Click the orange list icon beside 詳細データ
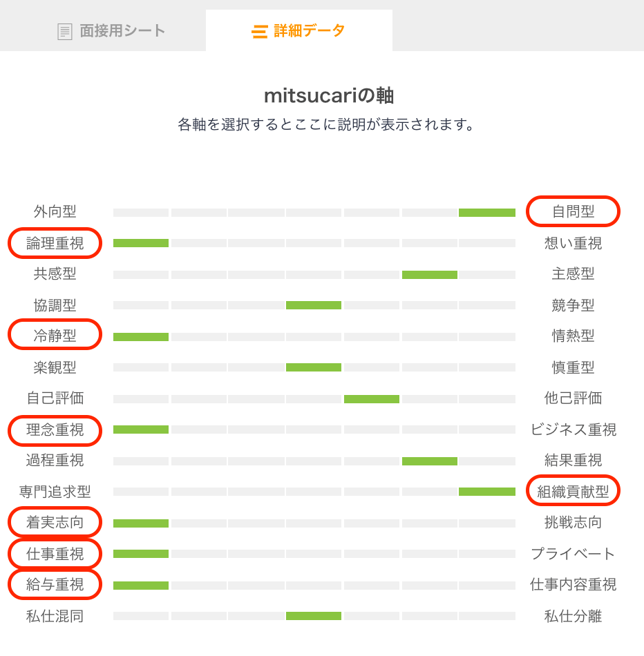The height and width of the screenshot is (656, 644). click(x=260, y=30)
